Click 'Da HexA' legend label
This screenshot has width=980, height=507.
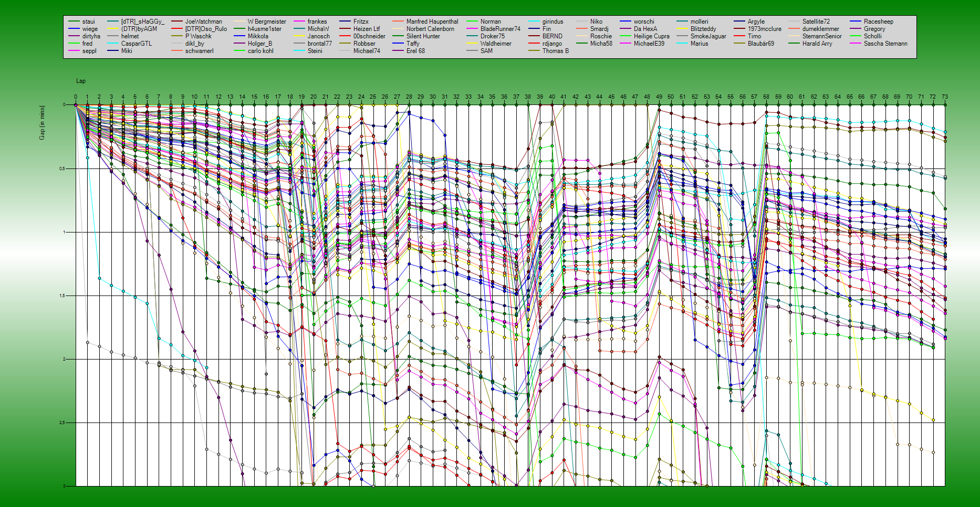point(639,29)
